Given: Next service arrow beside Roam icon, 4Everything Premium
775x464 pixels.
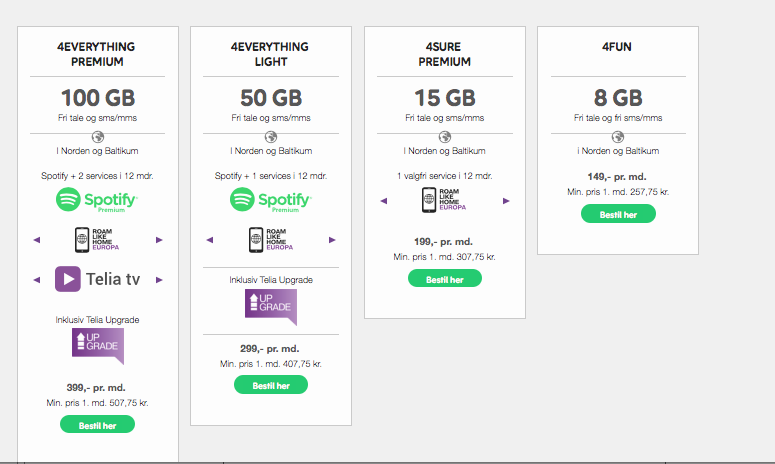Looking at the screenshot, I should [x=159, y=240].
